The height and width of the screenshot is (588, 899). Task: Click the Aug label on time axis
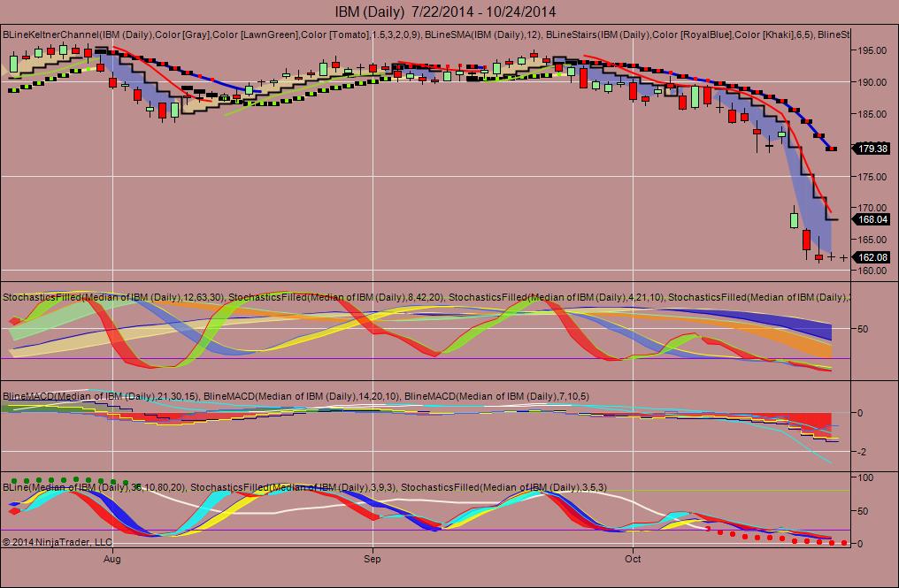pos(112,558)
